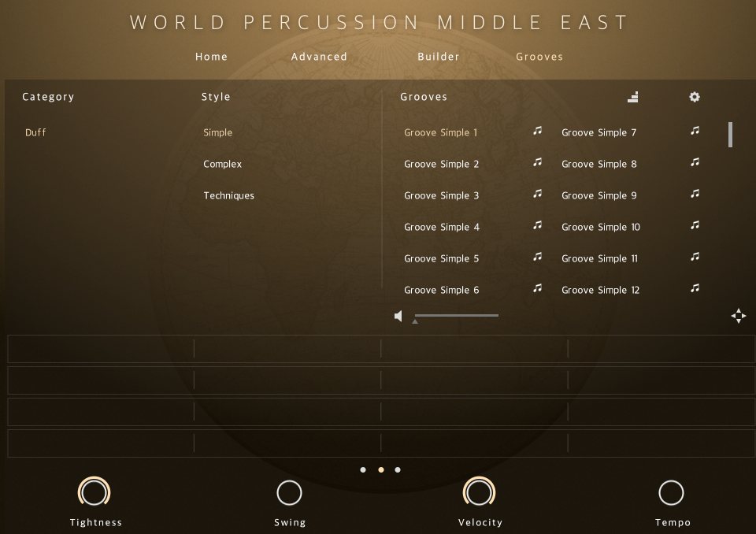Select the third page indicator dot
This screenshot has width=756, height=534.
click(398, 469)
